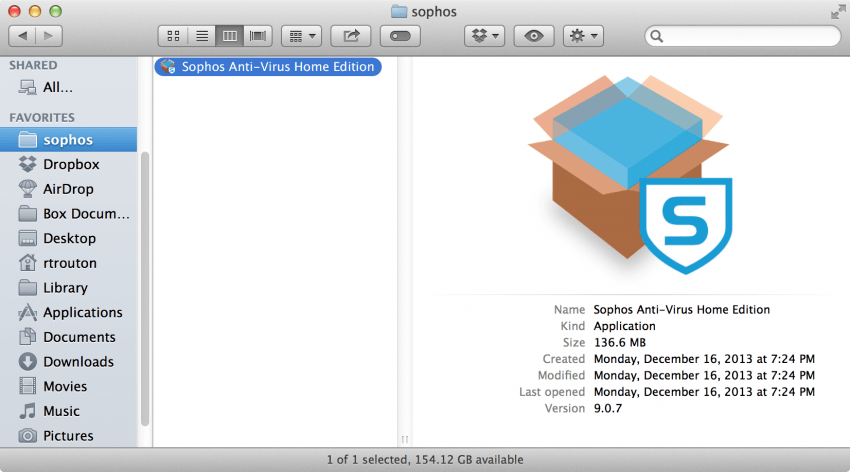The height and width of the screenshot is (472, 850).
Task: Click the sophos folder icon in title bar
Action: click(x=399, y=11)
